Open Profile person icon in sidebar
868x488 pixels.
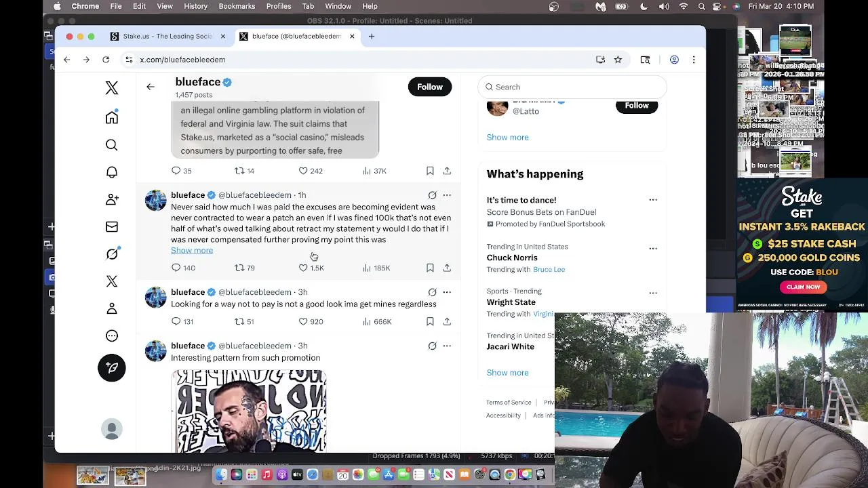(112, 308)
